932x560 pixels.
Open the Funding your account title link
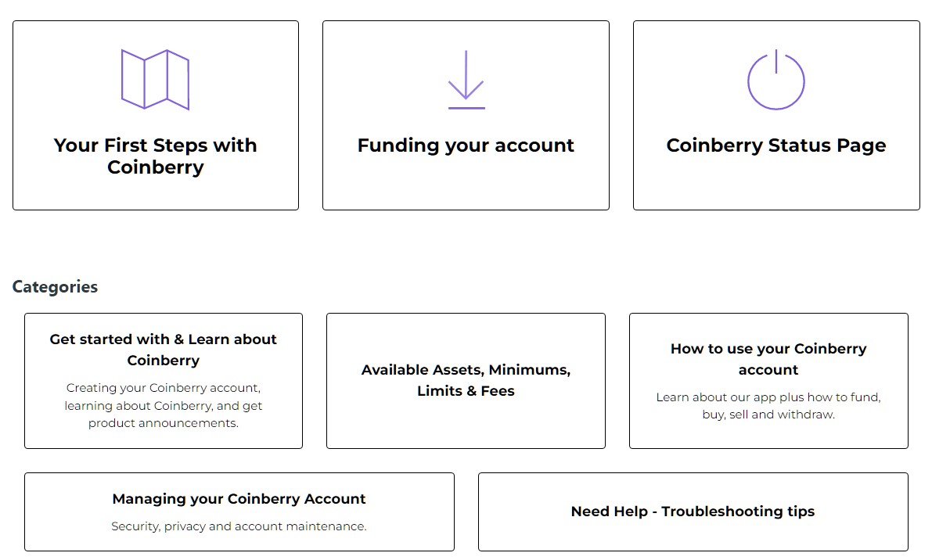click(466, 145)
